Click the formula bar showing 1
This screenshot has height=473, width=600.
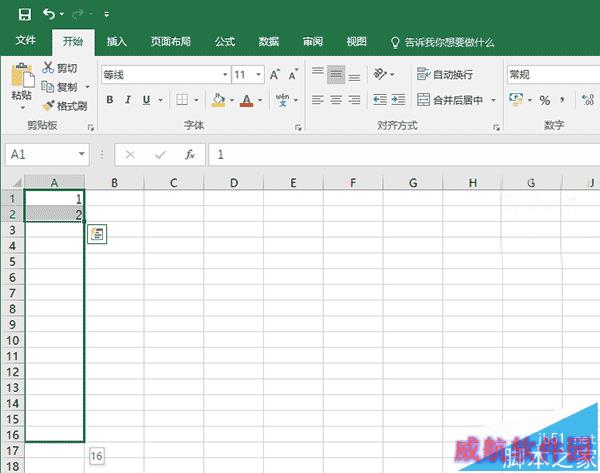404,155
